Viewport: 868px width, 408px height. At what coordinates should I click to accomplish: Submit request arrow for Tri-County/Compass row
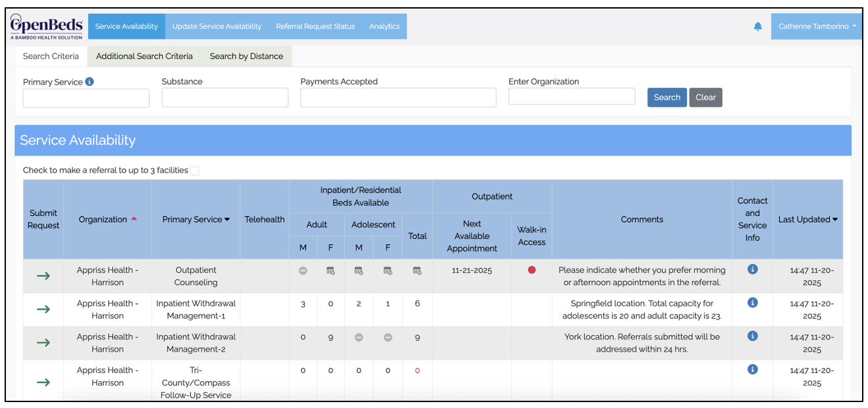(43, 382)
